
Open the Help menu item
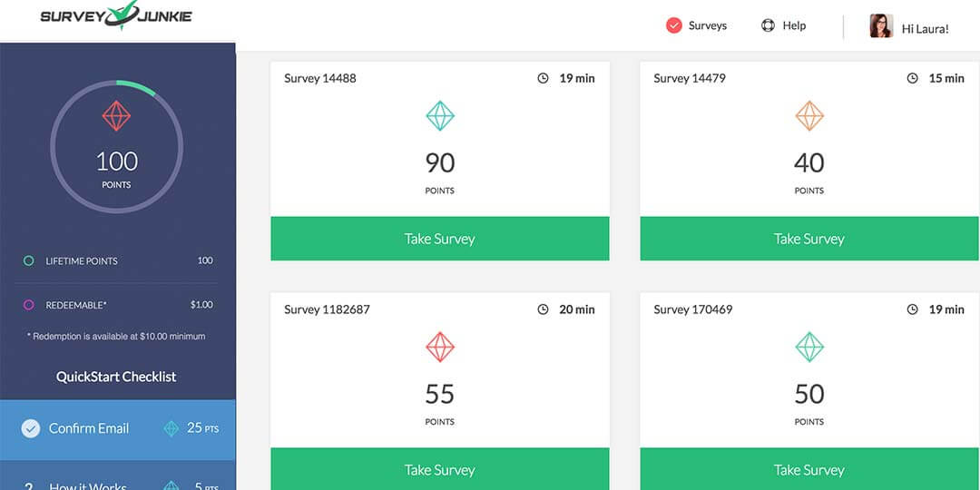(x=794, y=25)
